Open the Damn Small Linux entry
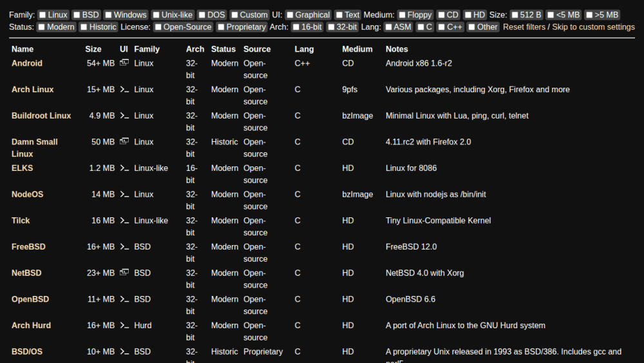 [35, 148]
